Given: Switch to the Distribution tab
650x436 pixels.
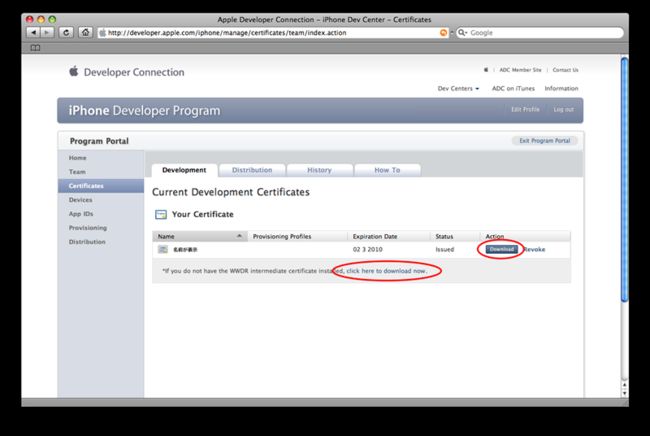Looking at the screenshot, I should coord(252,170).
